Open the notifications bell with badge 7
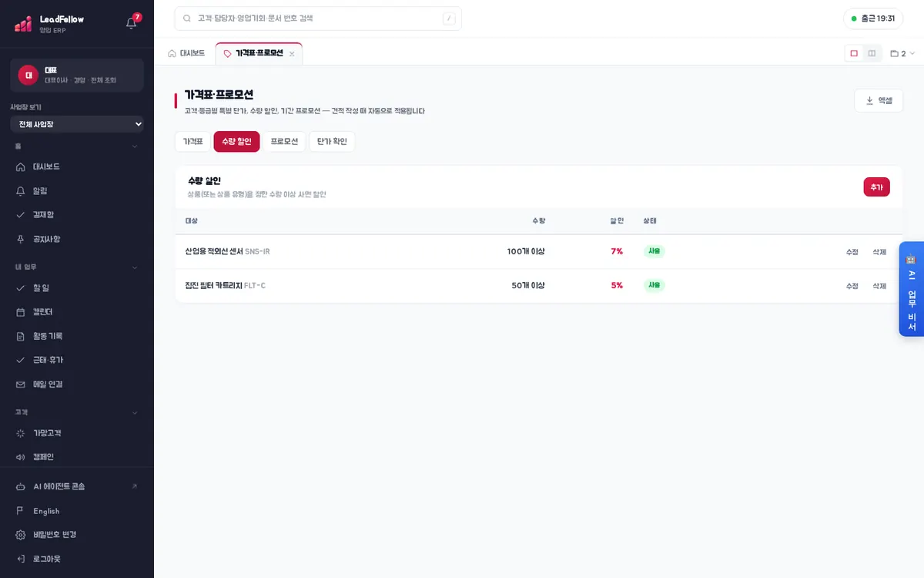Screen dimensions: 924x578 tap(132, 22)
